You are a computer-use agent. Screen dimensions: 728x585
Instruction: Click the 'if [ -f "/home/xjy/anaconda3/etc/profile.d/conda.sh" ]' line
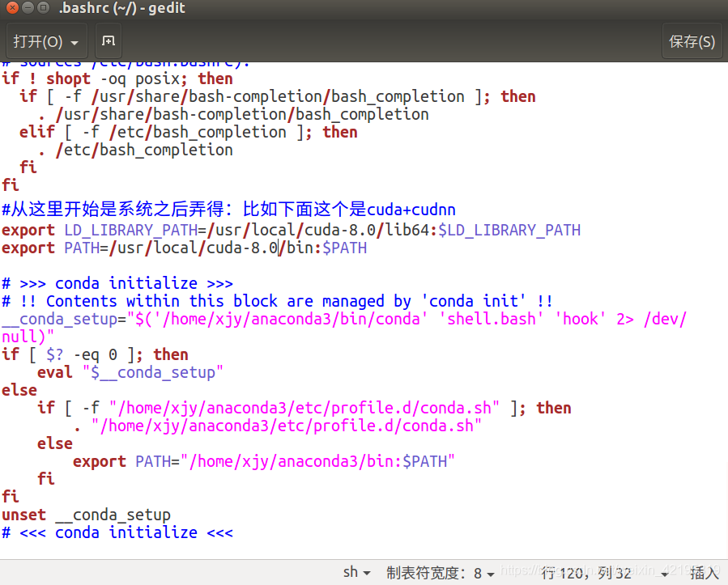tap(304, 409)
